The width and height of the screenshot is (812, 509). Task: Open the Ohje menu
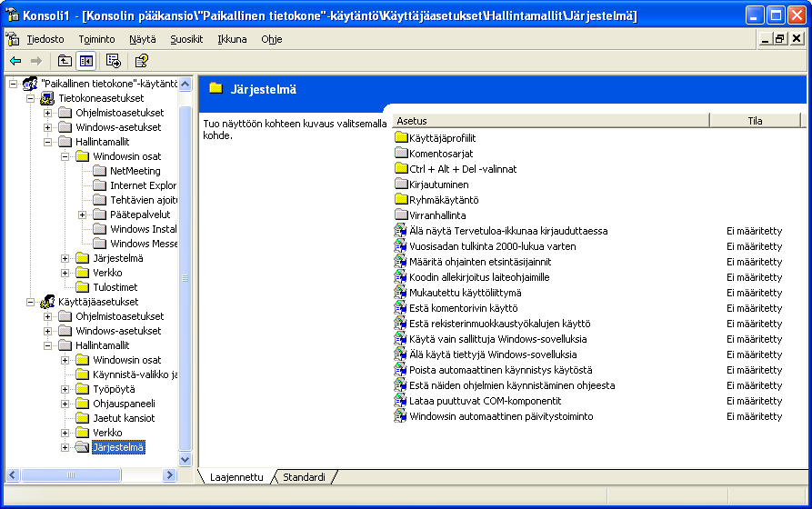[271, 39]
